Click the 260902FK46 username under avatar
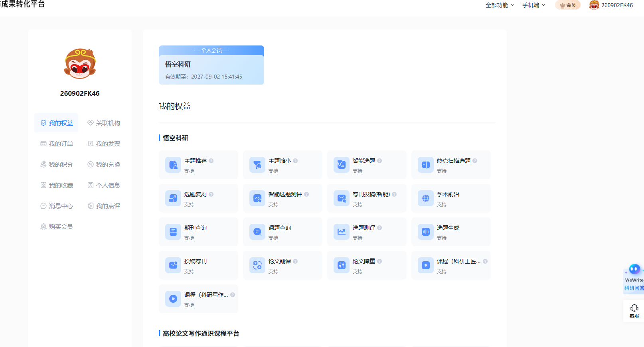Viewport: 644px width, 347px height. click(80, 93)
